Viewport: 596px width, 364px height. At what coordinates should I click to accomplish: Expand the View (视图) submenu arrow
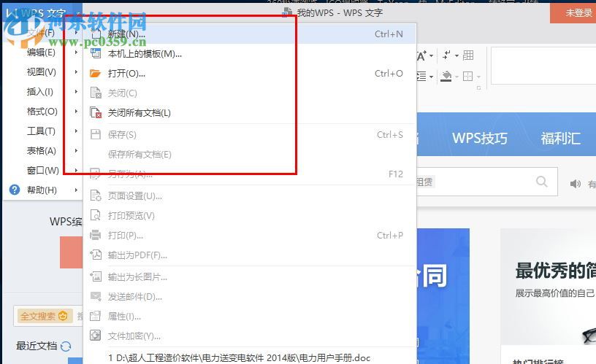pos(76,71)
